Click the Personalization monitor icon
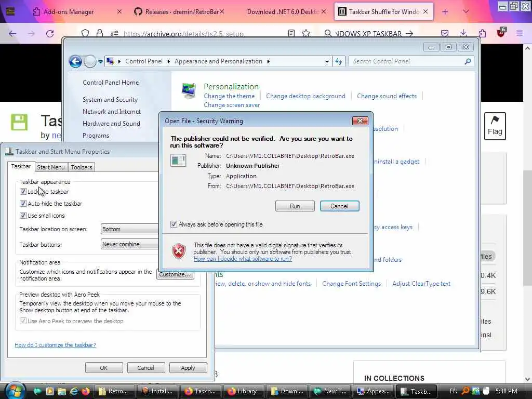The height and width of the screenshot is (399, 532). coord(188,90)
